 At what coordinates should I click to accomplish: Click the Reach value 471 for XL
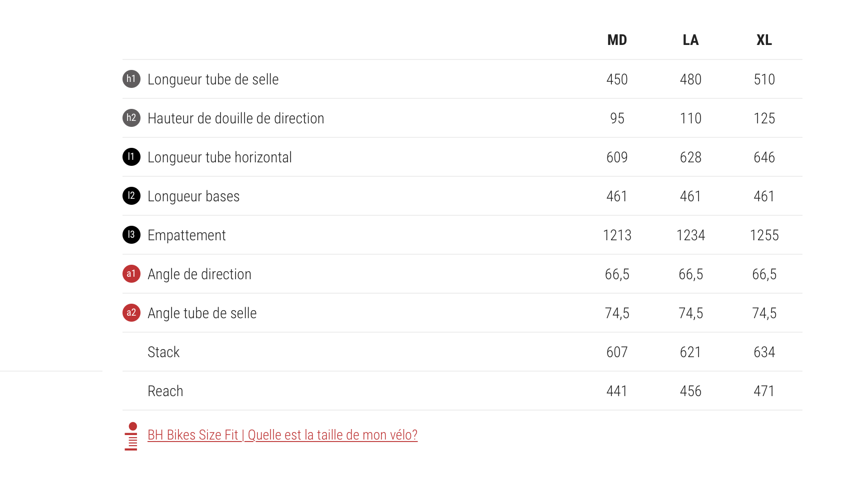764,391
